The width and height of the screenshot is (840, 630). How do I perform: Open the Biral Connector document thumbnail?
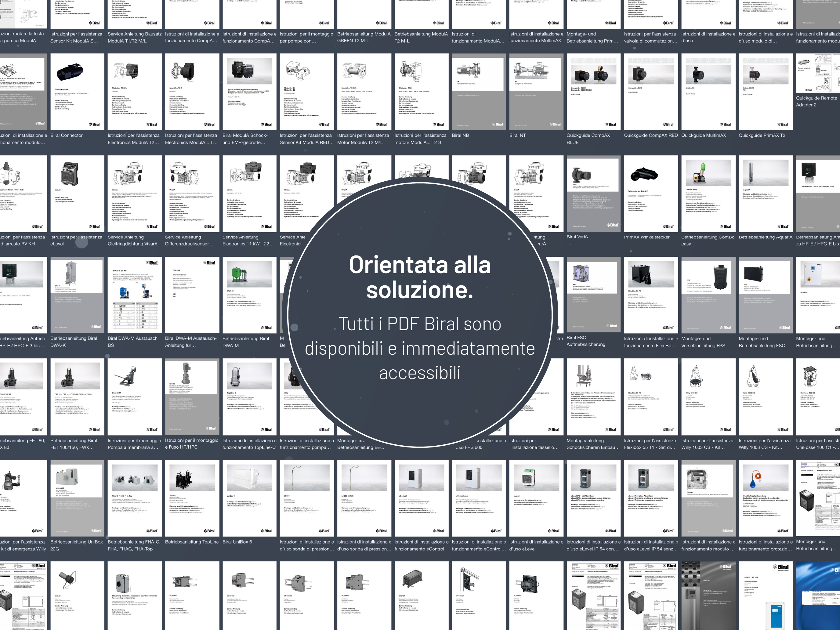(77, 92)
